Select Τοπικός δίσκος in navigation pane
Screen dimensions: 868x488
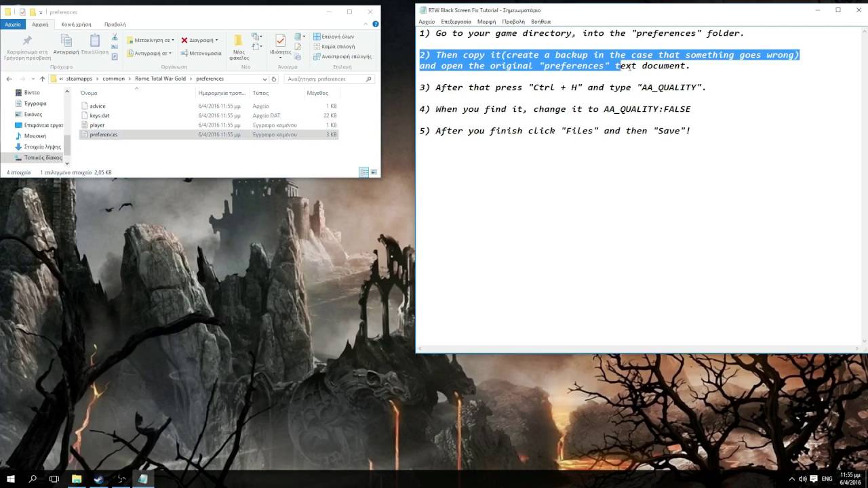36,157
